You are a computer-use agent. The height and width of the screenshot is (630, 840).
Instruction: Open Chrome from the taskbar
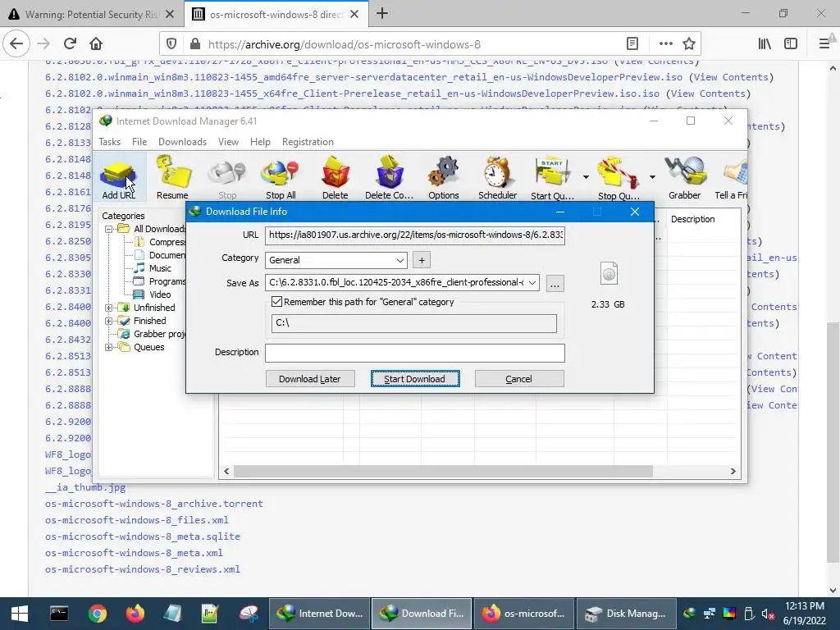point(98,614)
